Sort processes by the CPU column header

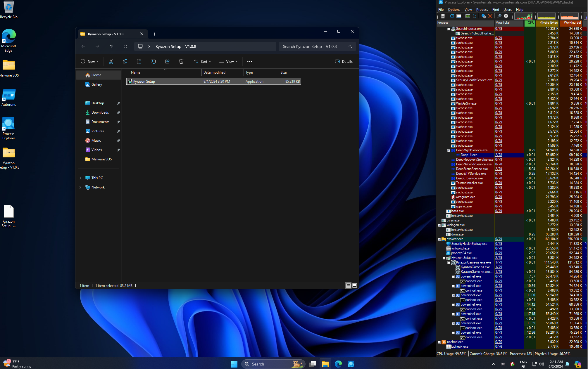point(530,23)
